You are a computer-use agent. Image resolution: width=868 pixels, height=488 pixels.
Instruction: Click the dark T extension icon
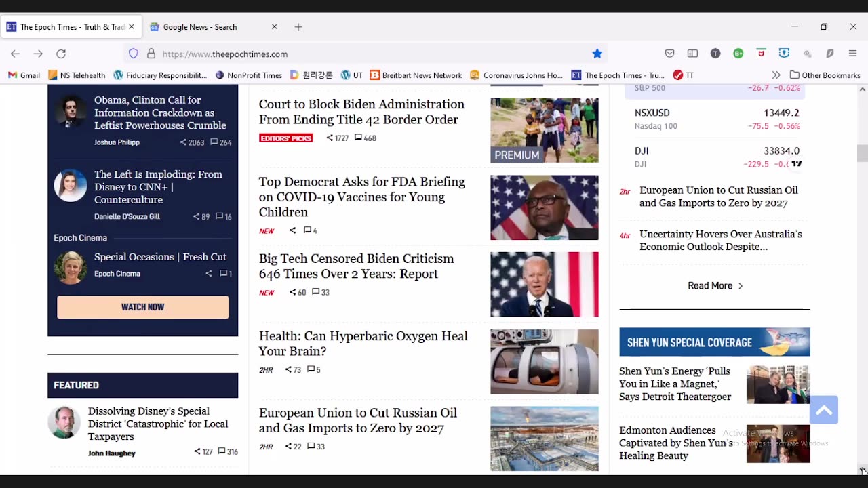pos(715,54)
